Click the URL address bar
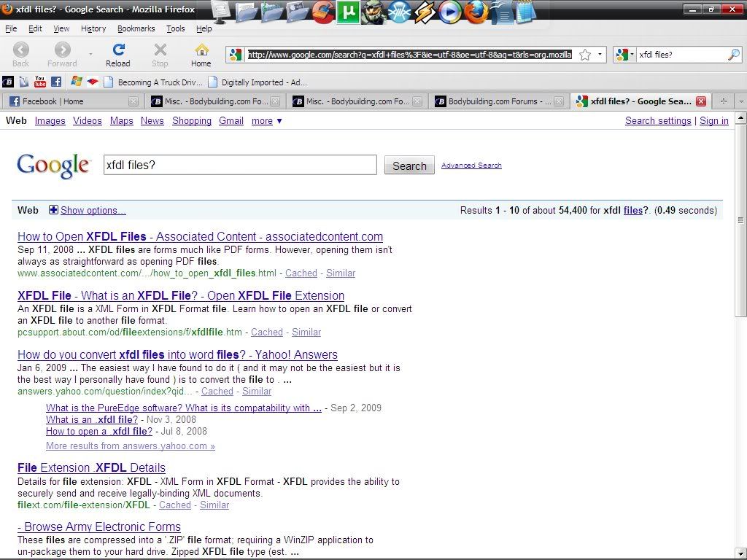The height and width of the screenshot is (560, 747). (410, 55)
